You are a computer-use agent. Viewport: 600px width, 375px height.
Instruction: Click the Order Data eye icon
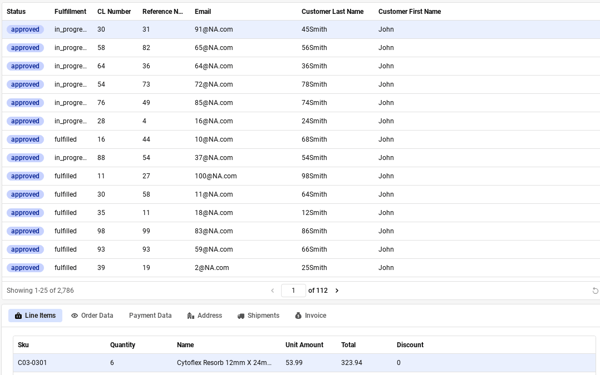click(x=74, y=316)
